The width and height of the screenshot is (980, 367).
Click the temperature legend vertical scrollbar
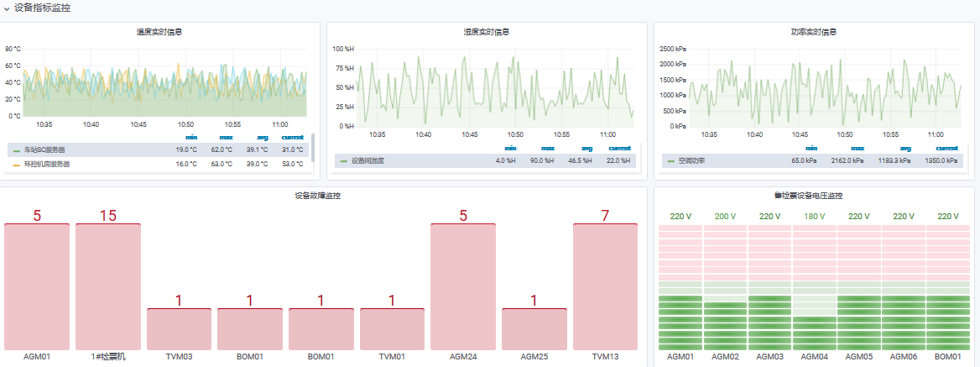click(x=313, y=147)
